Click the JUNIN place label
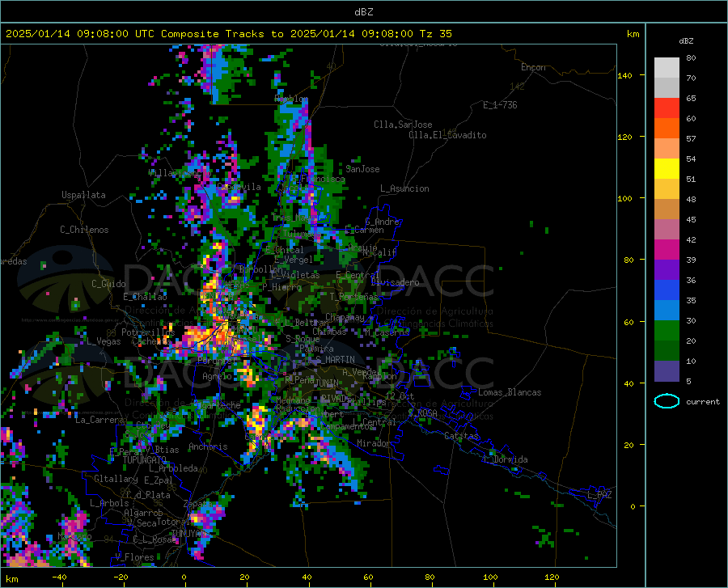 pos(327,383)
